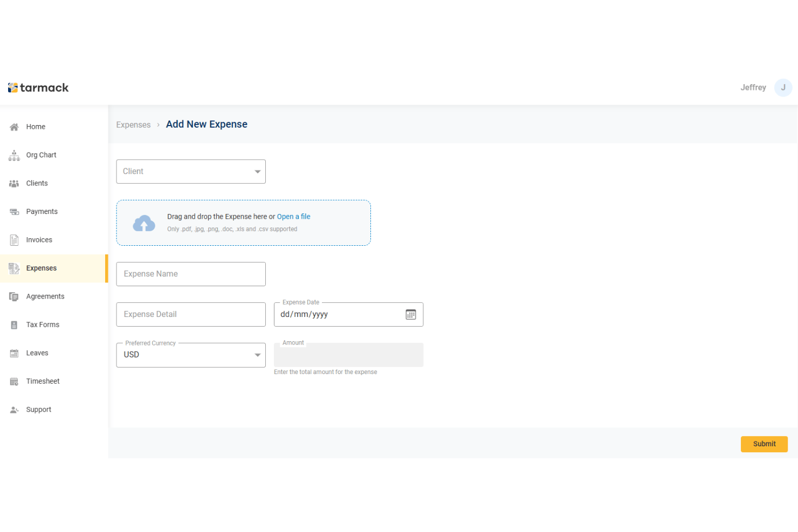Click the Tax Forms sidebar icon
Viewport: 798px width, 532px height.
14,325
